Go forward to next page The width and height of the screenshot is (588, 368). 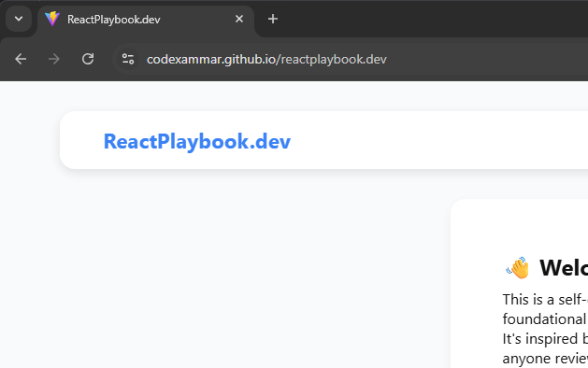(x=54, y=59)
